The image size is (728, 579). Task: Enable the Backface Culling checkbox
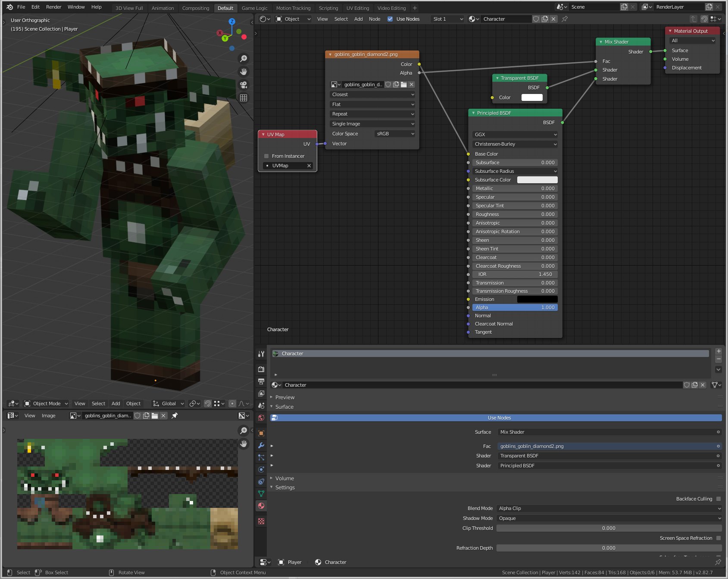point(719,499)
